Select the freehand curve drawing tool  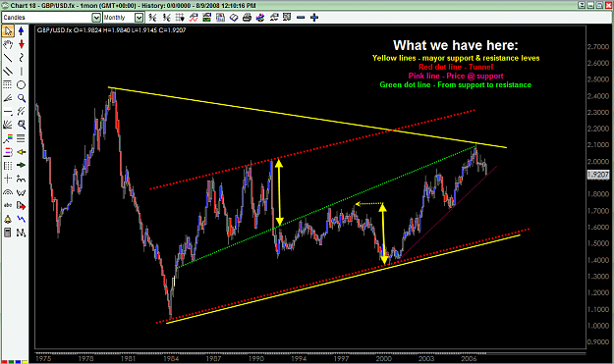click(22, 58)
